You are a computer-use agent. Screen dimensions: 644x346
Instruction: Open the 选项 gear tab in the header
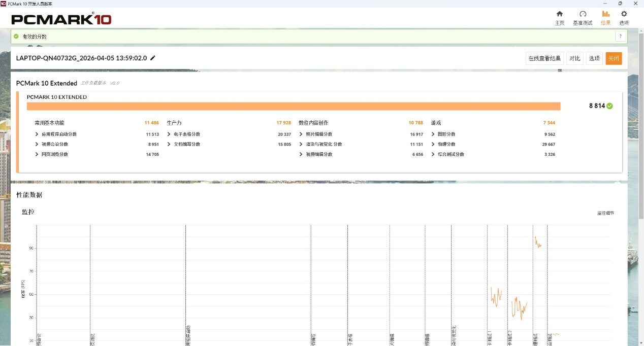pyautogui.click(x=624, y=18)
